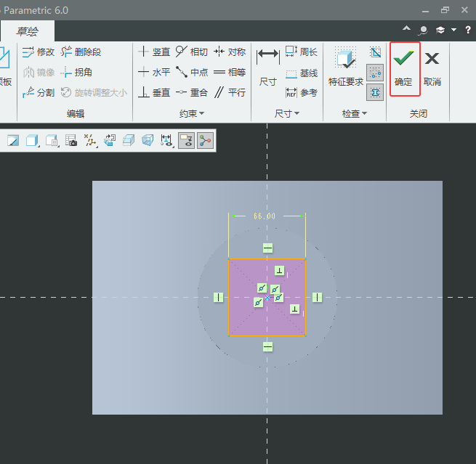Screen dimensions: 476x464
Task: Expand the 尺寸 (Dimension) group dropdown
Action: [287, 114]
